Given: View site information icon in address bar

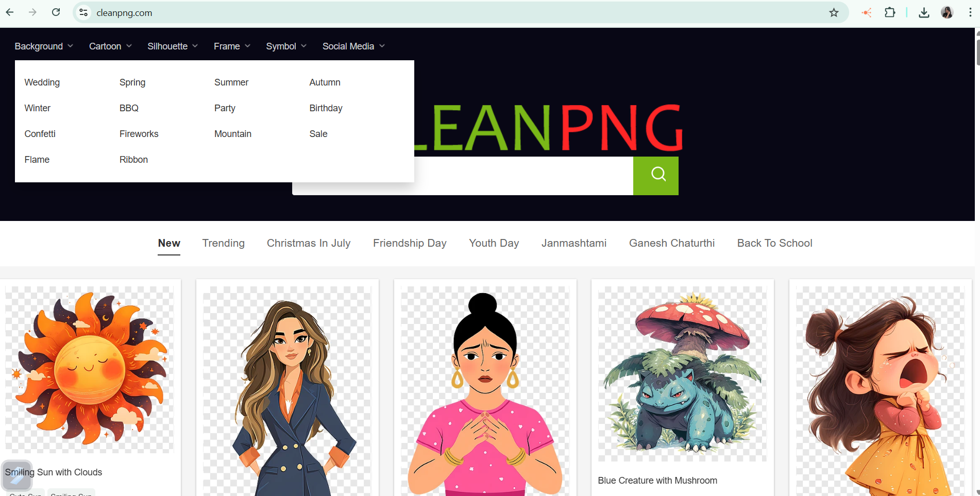Looking at the screenshot, I should [83, 13].
